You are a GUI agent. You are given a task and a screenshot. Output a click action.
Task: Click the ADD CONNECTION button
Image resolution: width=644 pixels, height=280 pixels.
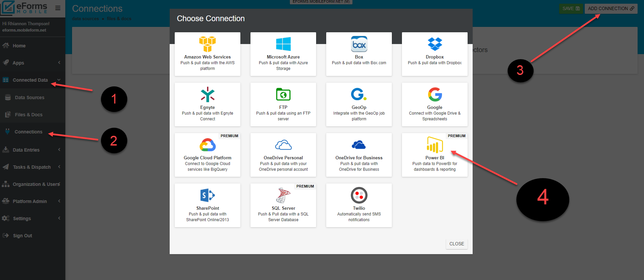pos(611,8)
